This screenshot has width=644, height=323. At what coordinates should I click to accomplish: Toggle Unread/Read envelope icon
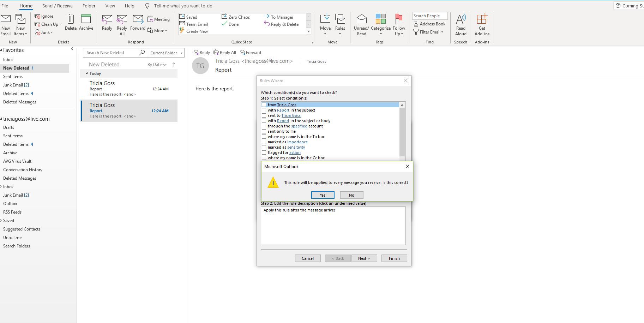point(361,19)
